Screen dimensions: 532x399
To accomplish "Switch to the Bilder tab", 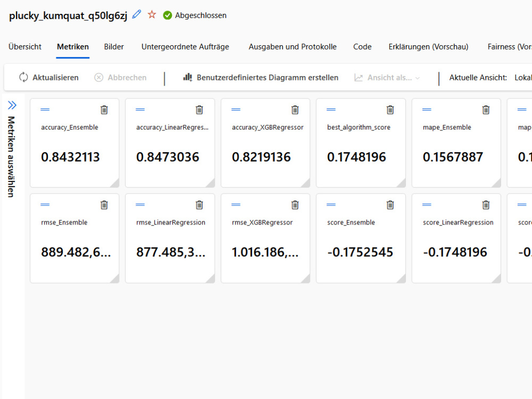I will tap(114, 47).
